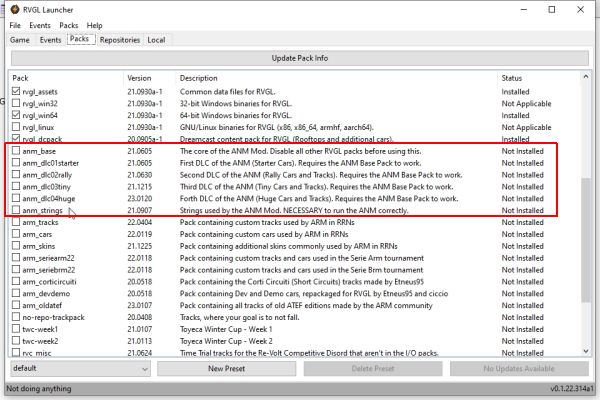Screen dimensions: 600x400
Task: Open the File menu
Action: (15, 25)
